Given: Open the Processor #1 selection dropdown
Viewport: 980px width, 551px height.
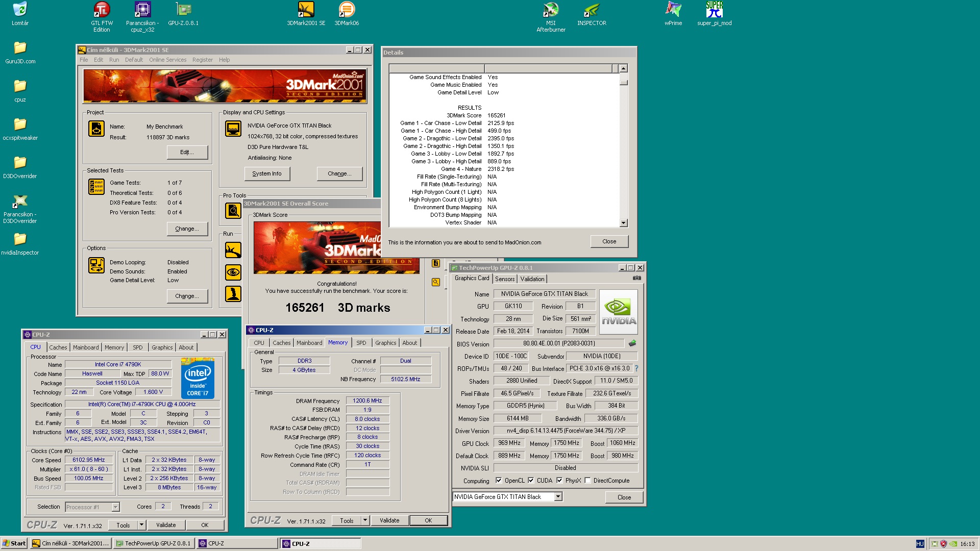Looking at the screenshot, I should (x=115, y=507).
